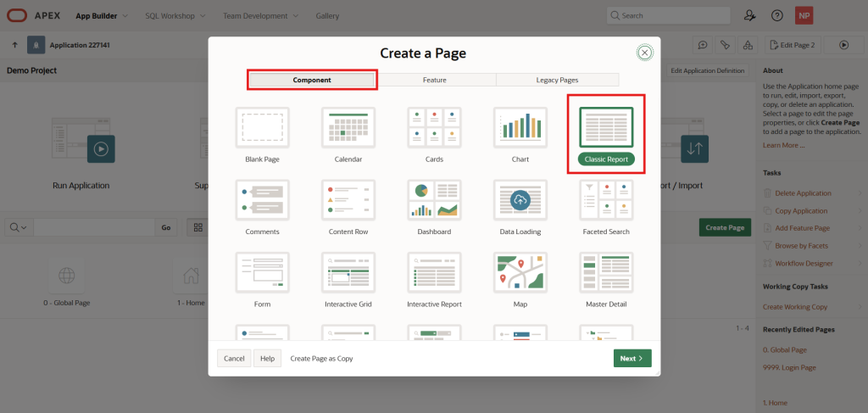The height and width of the screenshot is (413, 868).
Task: Expand the Delete Application task arrow
Action: [860, 193]
